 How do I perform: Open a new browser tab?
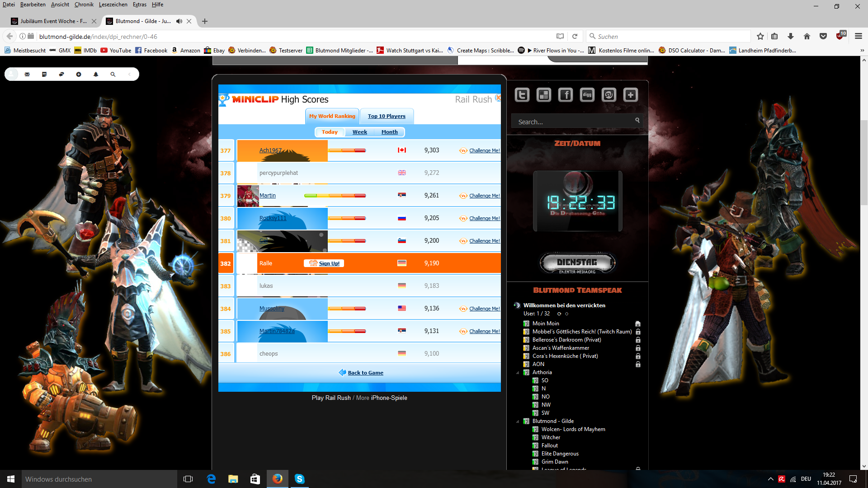click(x=205, y=21)
